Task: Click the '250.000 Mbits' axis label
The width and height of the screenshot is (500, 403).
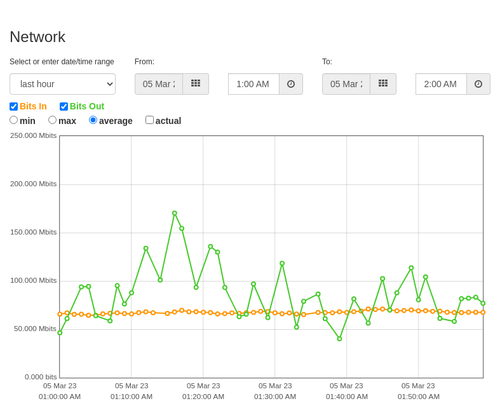Action: click(x=33, y=136)
